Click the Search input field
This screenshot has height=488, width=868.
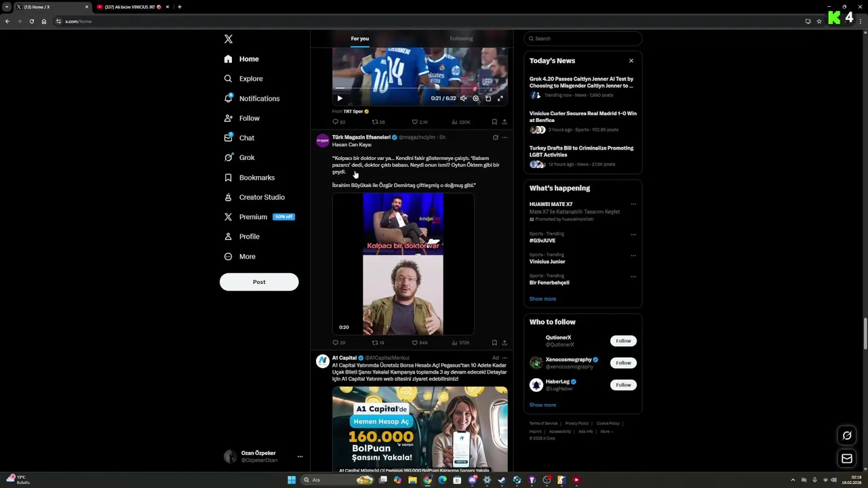(583, 39)
